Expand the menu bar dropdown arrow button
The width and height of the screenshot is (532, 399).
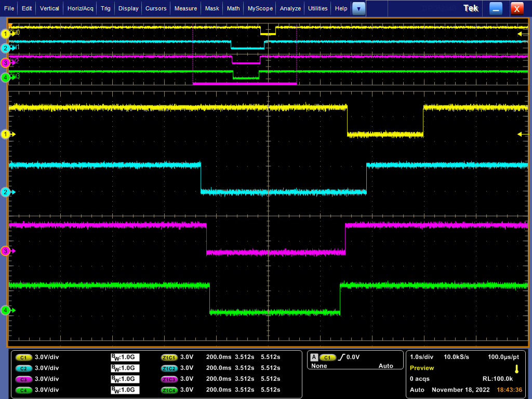point(358,9)
